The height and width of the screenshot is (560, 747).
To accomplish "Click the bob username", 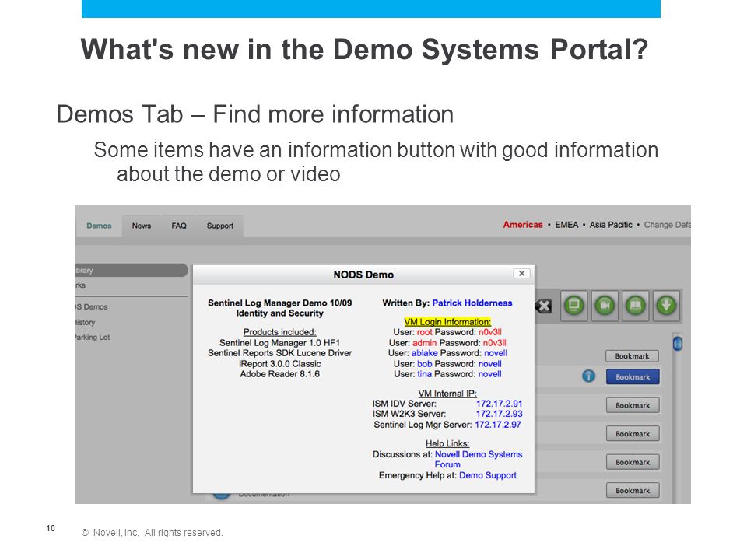I will click(x=425, y=364).
